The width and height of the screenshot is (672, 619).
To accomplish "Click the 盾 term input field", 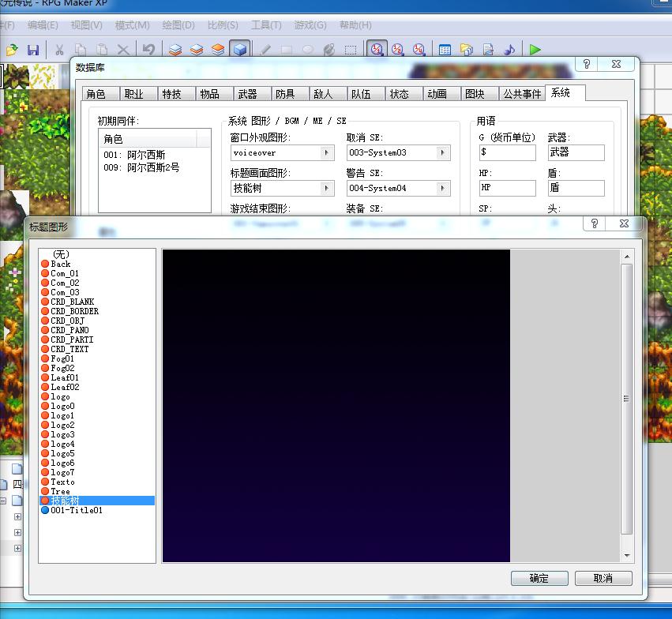I will click(x=576, y=188).
